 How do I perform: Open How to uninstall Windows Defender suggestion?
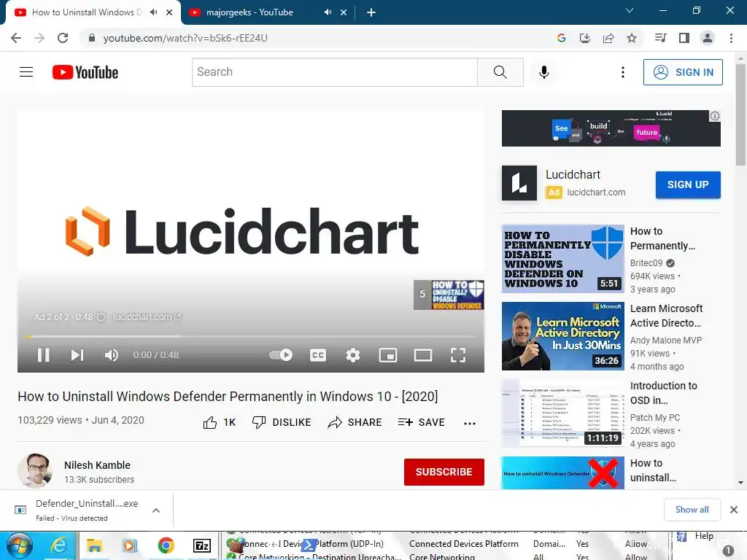point(562,473)
